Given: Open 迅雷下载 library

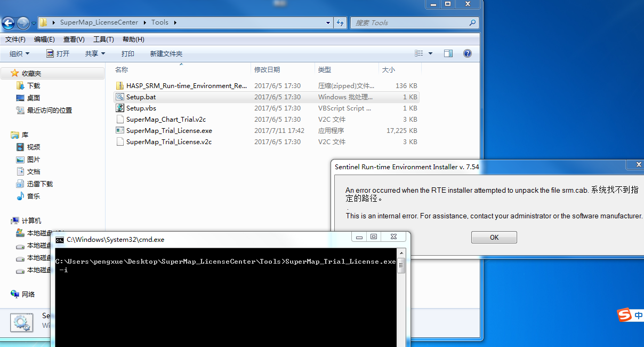Looking at the screenshot, I should tap(40, 184).
